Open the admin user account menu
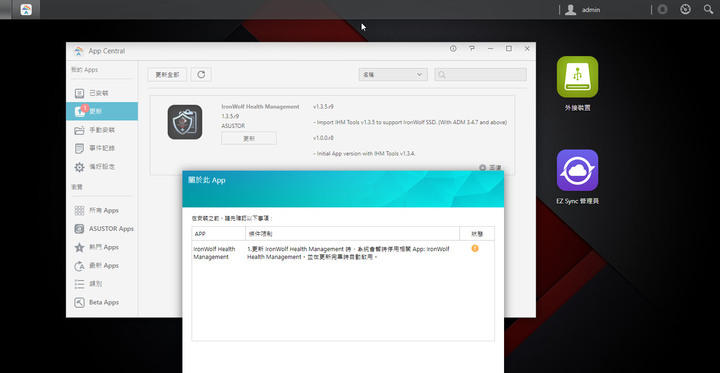Image resolution: width=720 pixels, height=373 pixels. coord(583,10)
